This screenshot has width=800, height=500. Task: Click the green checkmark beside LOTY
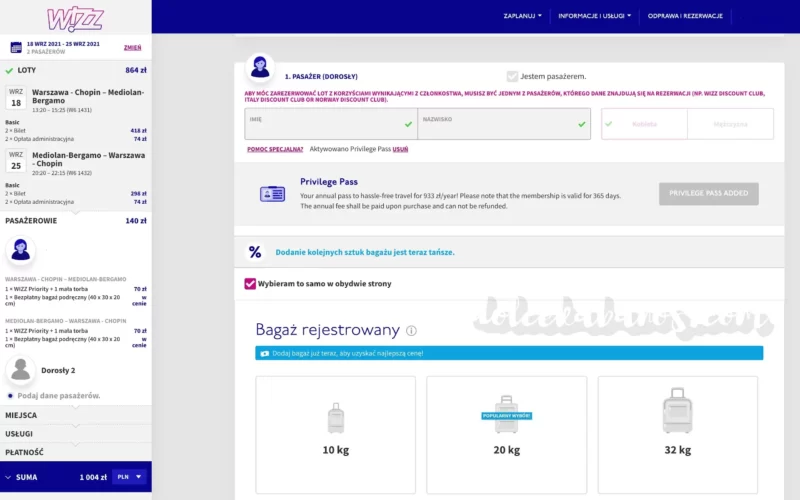9,70
